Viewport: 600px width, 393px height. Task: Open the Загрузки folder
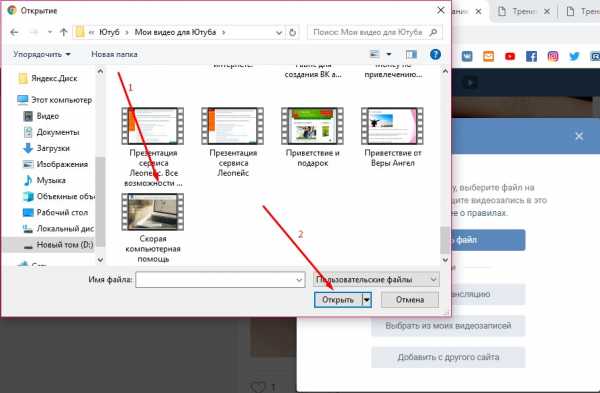(46, 148)
